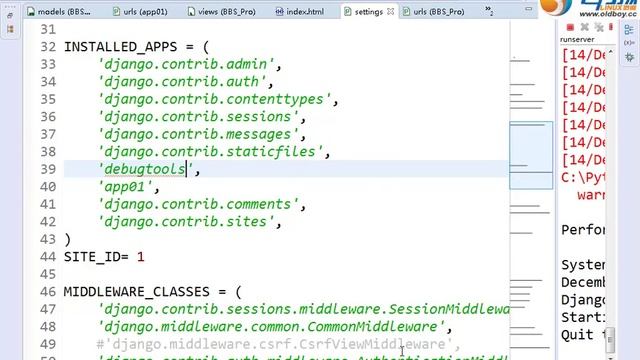Minimize the editor area
640x360 pixels.
point(529,9)
